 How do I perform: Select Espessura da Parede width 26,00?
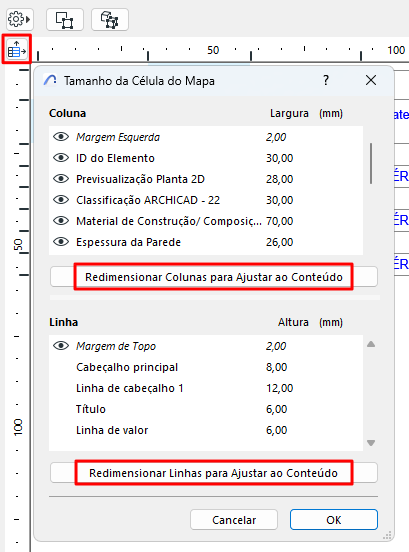pyautogui.click(x=279, y=242)
